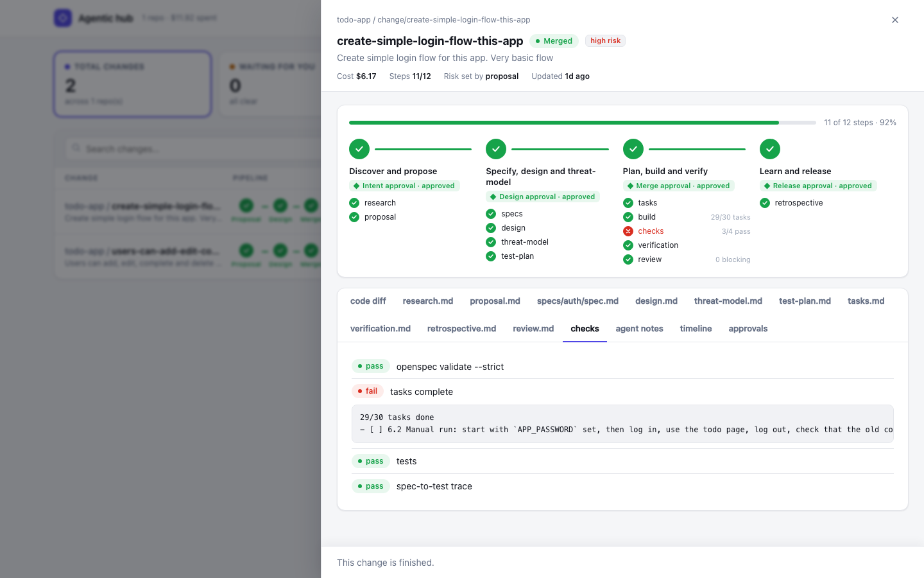The image size is (924, 578).
Task: Click the Intent approval approved badge
Action: [x=404, y=186]
